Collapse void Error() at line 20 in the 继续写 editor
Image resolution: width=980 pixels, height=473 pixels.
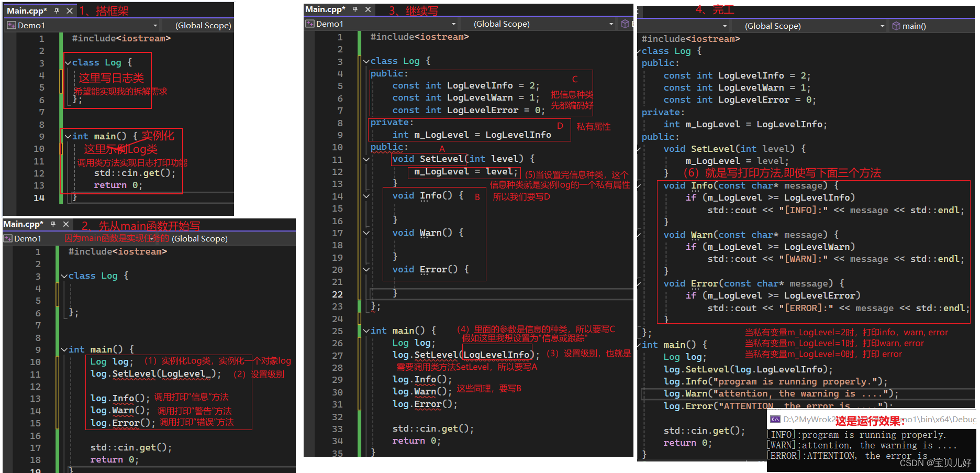366,270
